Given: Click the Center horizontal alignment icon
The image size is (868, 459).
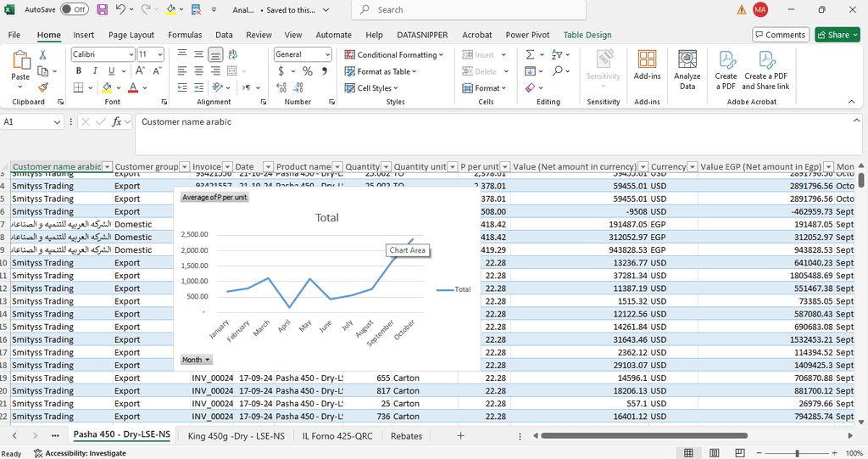Looking at the screenshot, I should point(198,71).
